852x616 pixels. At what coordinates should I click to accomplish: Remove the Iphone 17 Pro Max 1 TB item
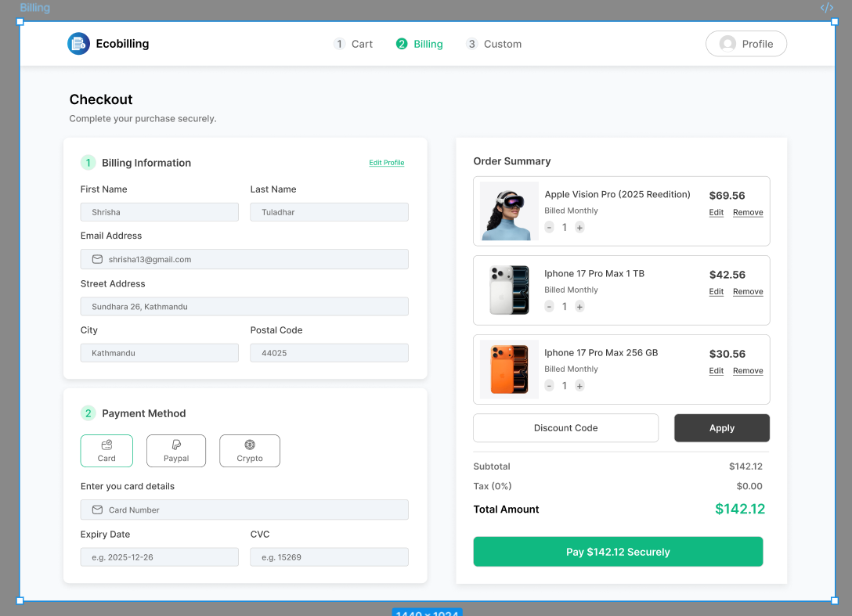pos(748,292)
